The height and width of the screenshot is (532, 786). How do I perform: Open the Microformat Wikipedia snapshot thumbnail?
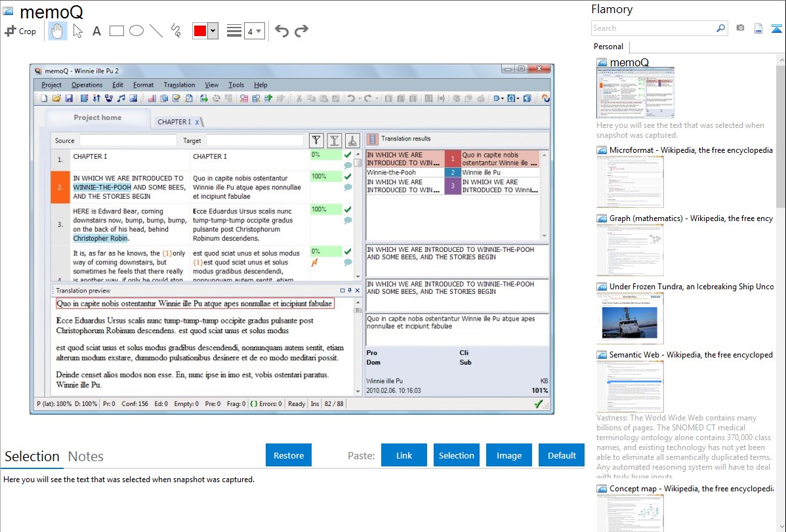630,182
